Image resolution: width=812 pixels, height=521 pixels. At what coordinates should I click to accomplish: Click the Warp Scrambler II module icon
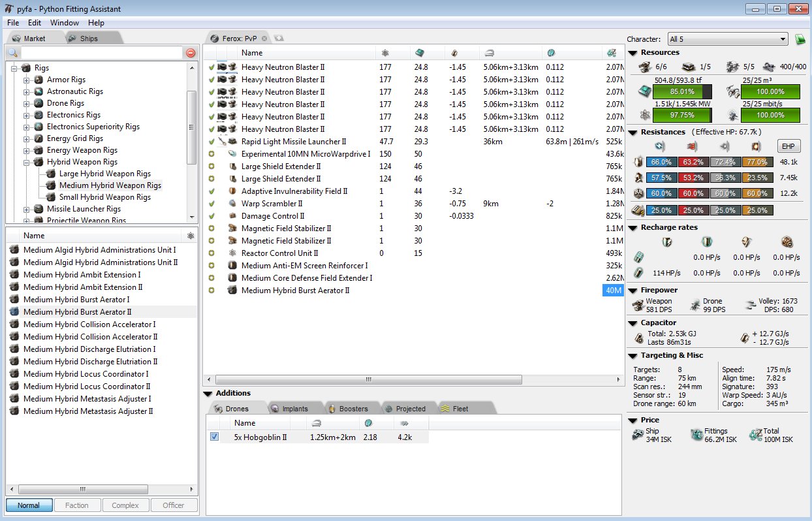233,204
